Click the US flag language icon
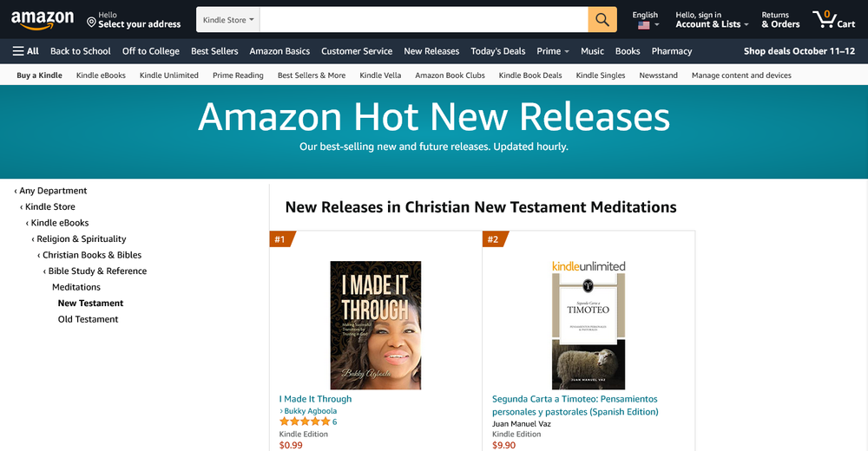Screen dimensions: 868x451 click(643, 25)
